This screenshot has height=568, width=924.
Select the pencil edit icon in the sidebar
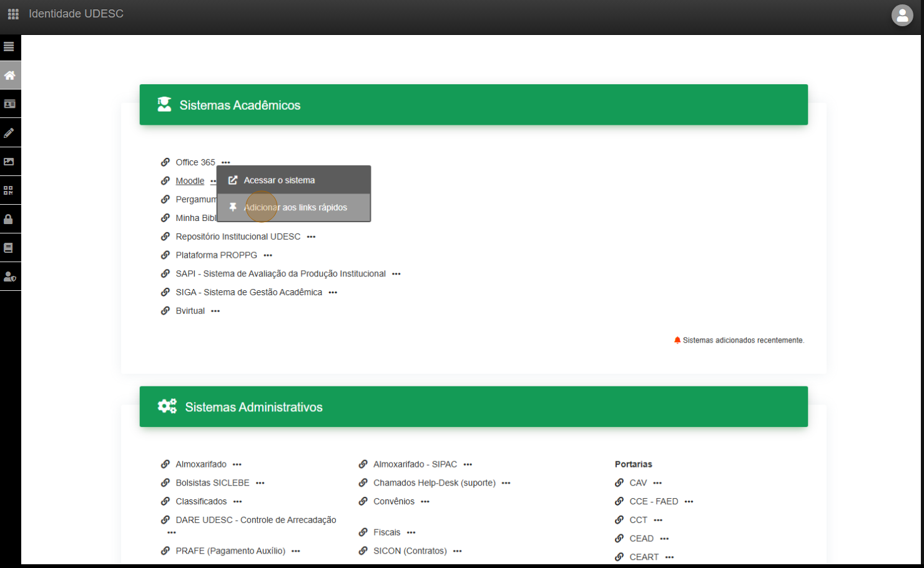[9, 133]
